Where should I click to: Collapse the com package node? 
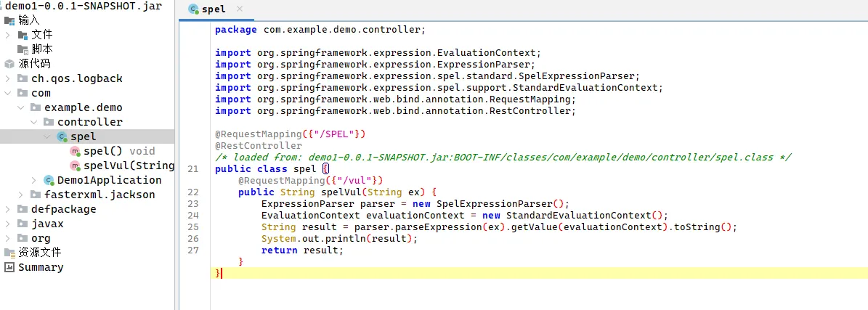(x=8, y=93)
